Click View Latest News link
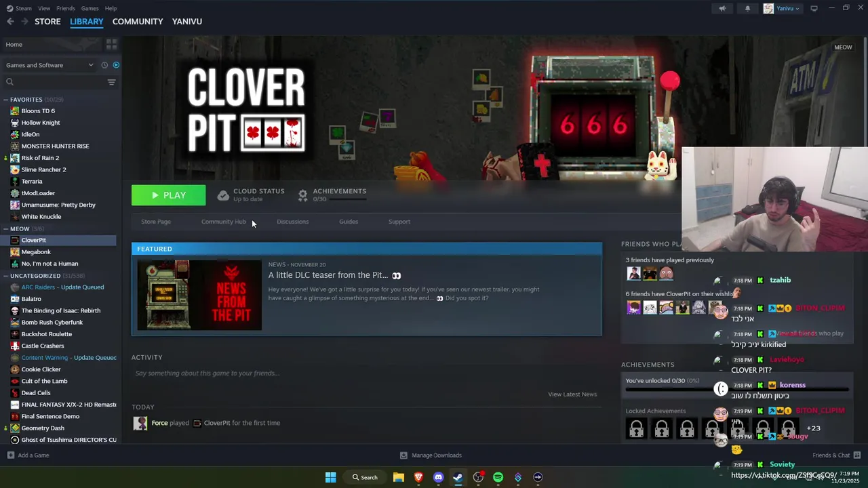The image size is (868, 488). pyautogui.click(x=572, y=394)
